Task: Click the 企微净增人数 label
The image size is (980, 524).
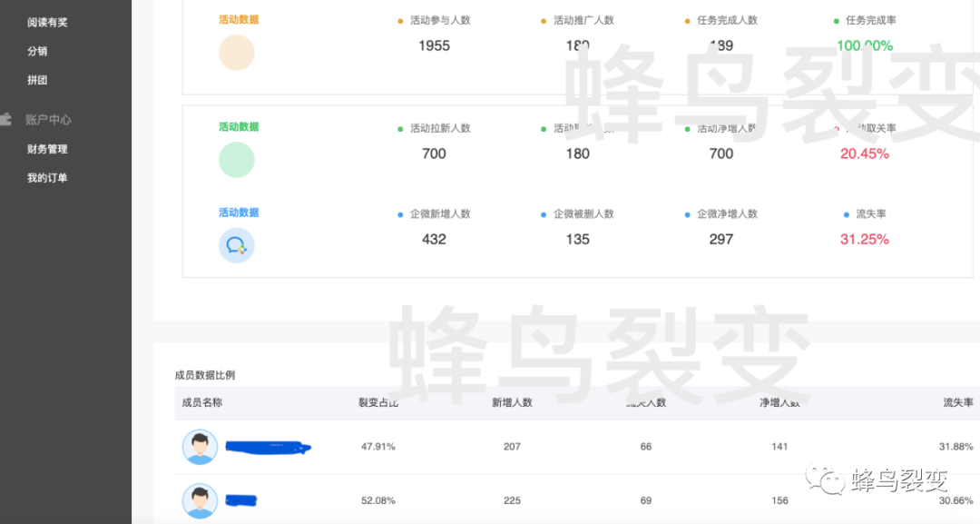Action: pyautogui.click(x=728, y=213)
